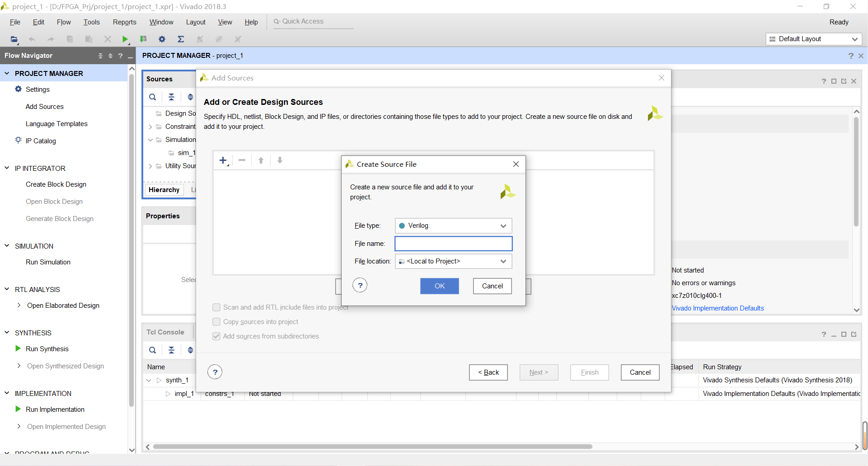Collapse the RTL ANALYSIS section

click(x=7, y=289)
